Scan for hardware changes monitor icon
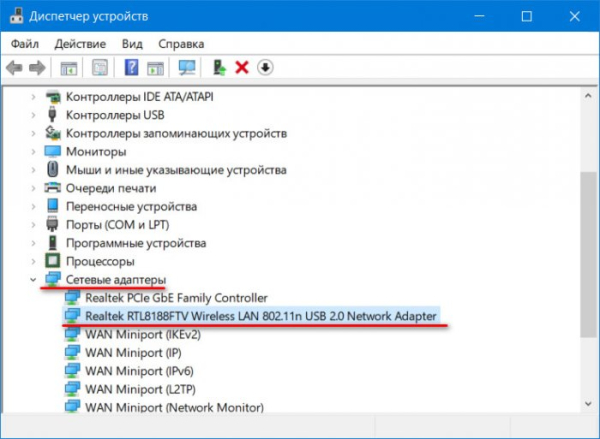 (x=186, y=67)
